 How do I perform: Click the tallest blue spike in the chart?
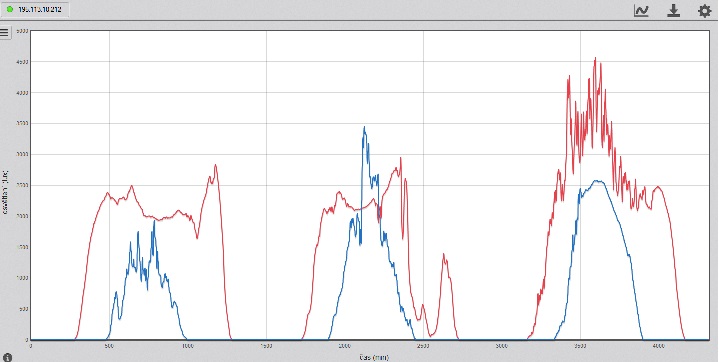(365, 128)
